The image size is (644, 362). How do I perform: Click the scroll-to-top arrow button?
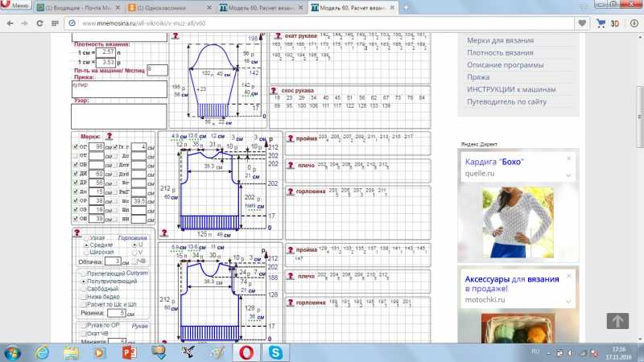pyautogui.click(x=617, y=321)
